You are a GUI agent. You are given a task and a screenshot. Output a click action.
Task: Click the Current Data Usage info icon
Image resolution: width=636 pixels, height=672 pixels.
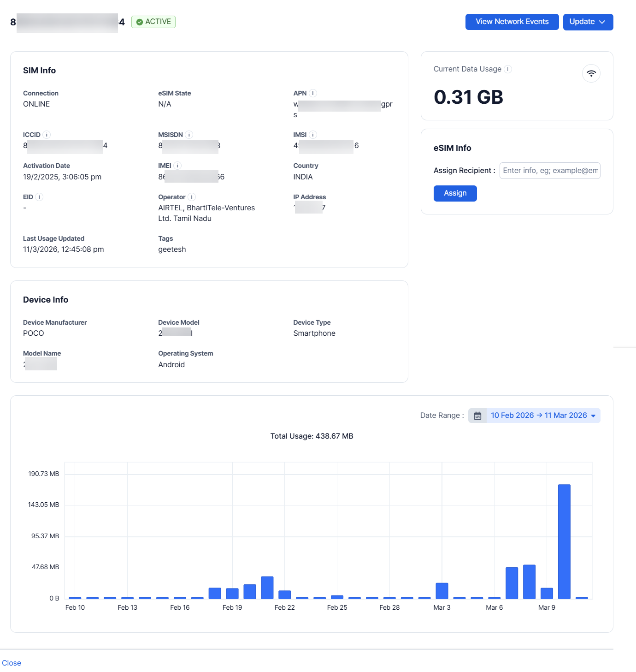tap(508, 69)
